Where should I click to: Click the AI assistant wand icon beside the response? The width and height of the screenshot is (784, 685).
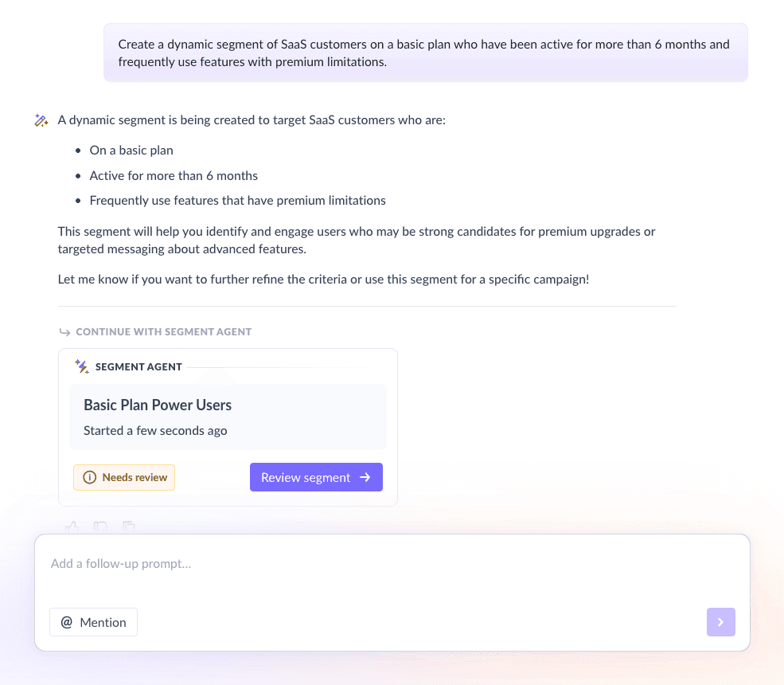pyautogui.click(x=41, y=119)
